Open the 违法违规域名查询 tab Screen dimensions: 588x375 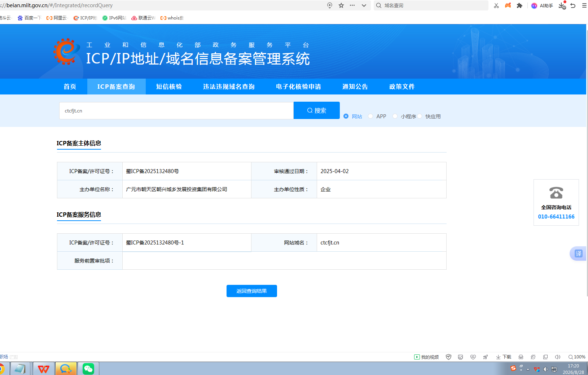[229, 87]
